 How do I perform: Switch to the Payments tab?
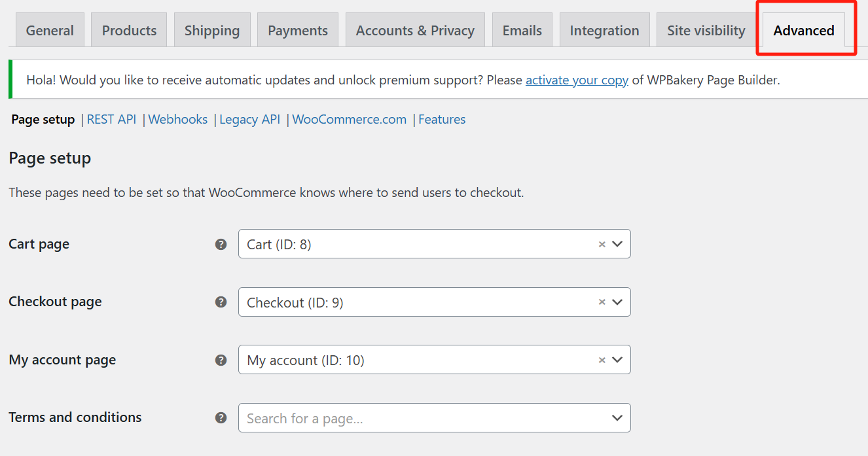[298, 30]
